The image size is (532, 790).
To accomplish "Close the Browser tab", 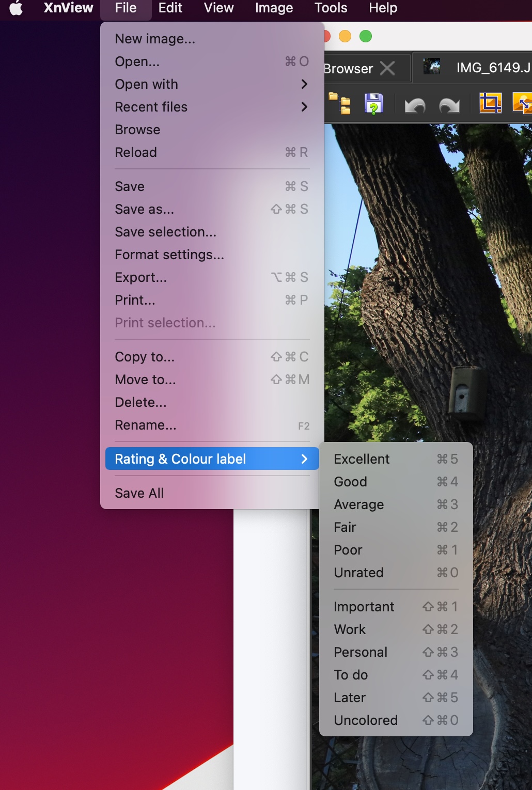I will coord(387,68).
